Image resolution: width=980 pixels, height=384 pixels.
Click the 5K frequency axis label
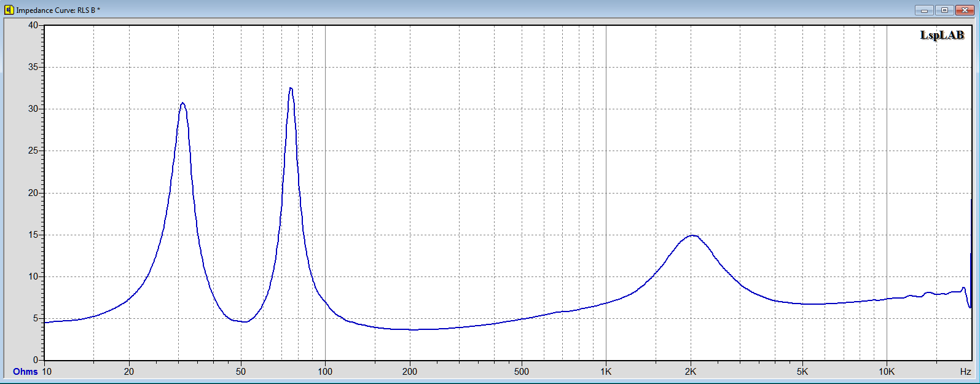(802, 372)
